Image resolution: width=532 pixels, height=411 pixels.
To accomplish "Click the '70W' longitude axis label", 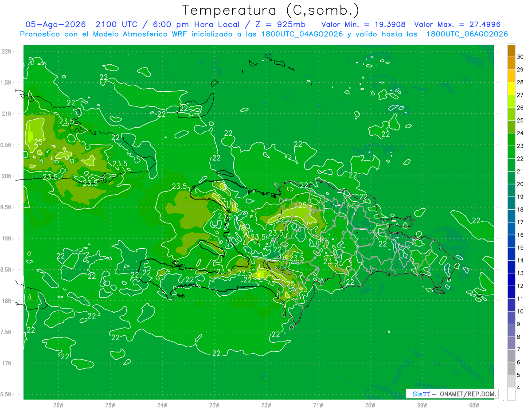I will click(370, 405).
